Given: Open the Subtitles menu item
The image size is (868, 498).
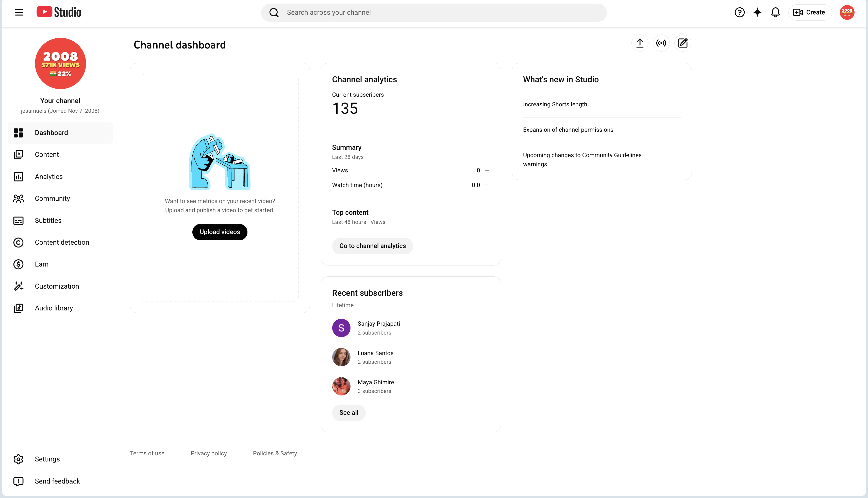Looking at the screenshot, I should click(x=60, y=221).
